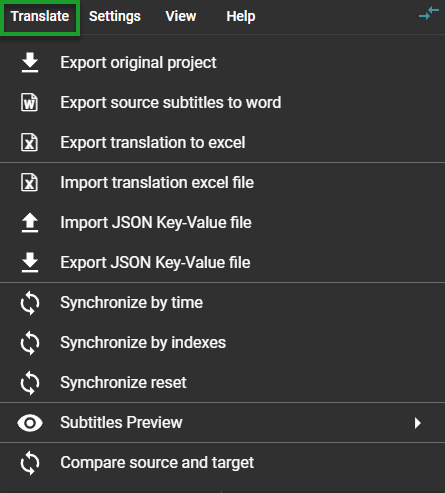Image resolution: width=445 pixels, height=493 pixels.
Task: Click the Excel icon beside Import translation file
Action: pyautogui.click(x=30, y=182)
